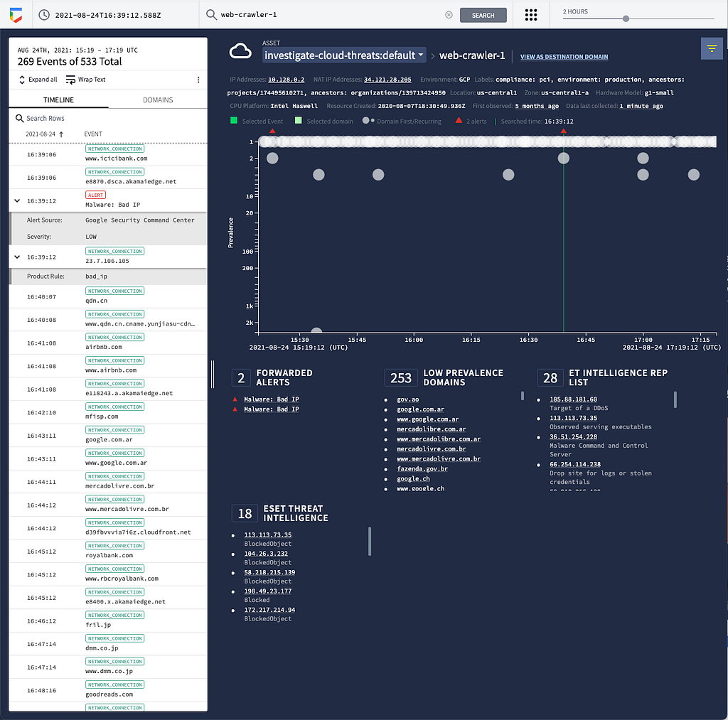This screenshot has height=720, width=728.
Task: Open the investigate-cloud-threats:default namespace dropdown
Action: click(344, 55)
